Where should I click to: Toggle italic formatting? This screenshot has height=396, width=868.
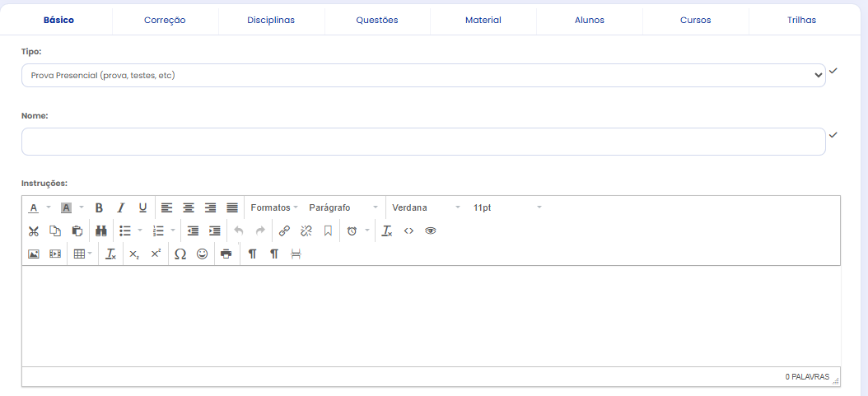(x=120, y=207)
